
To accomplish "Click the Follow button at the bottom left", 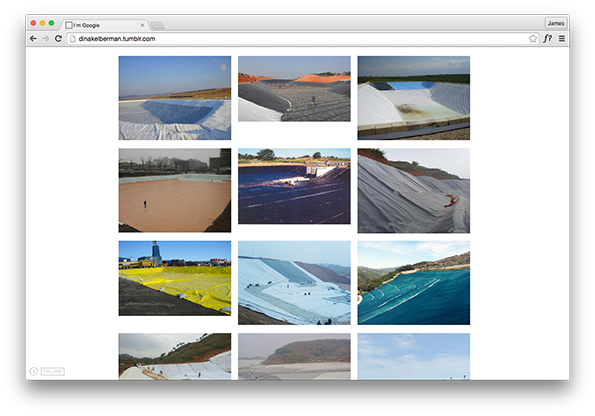I will [53, 371].
